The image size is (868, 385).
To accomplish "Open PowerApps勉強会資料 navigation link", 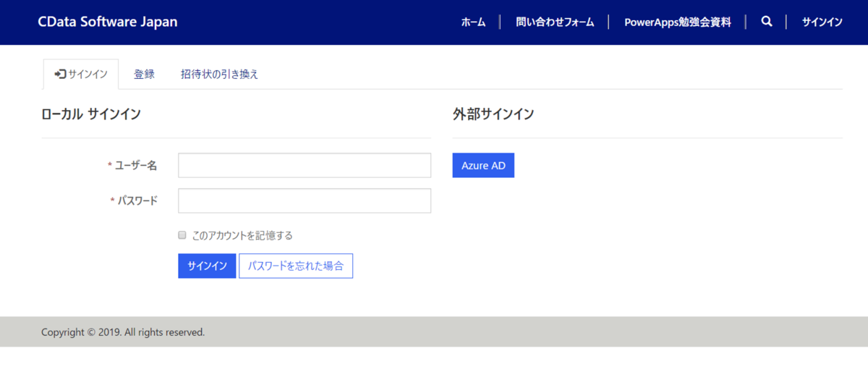I will click(x=678, y=22).
